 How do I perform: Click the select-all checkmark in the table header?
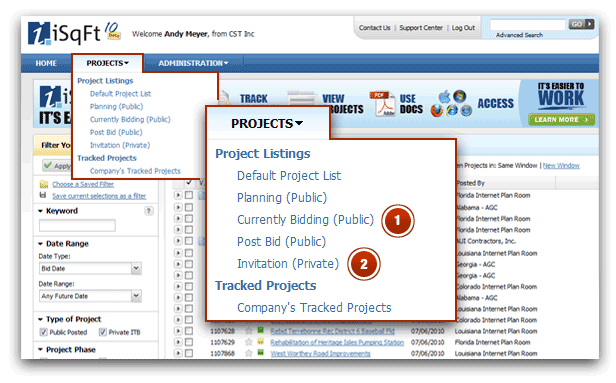[x=189, y=183]
